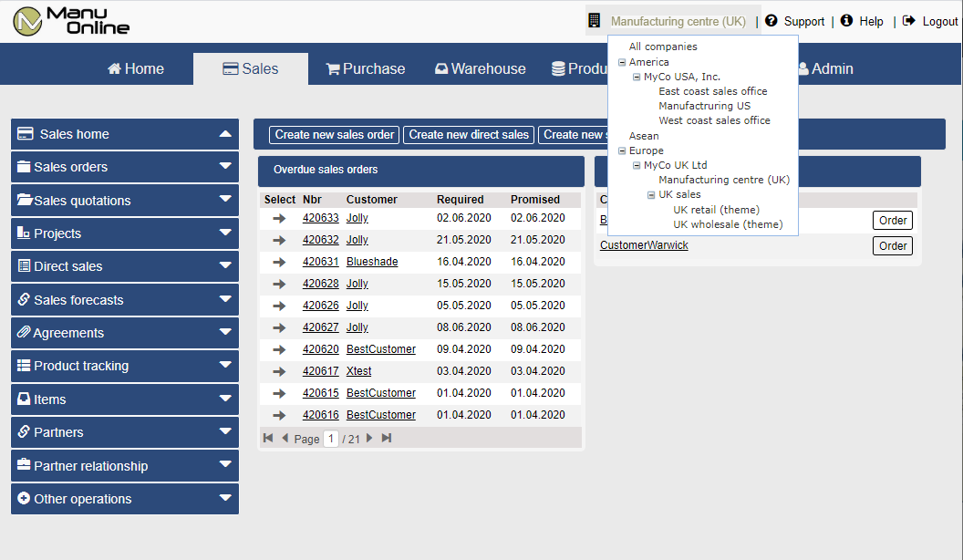Click the arrow icon beside order 420633
This screenshot has height=560, width=963.
click(278, 217)
